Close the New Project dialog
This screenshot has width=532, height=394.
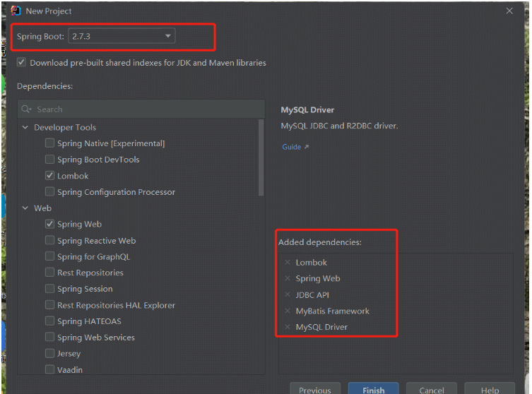[509, 11]
